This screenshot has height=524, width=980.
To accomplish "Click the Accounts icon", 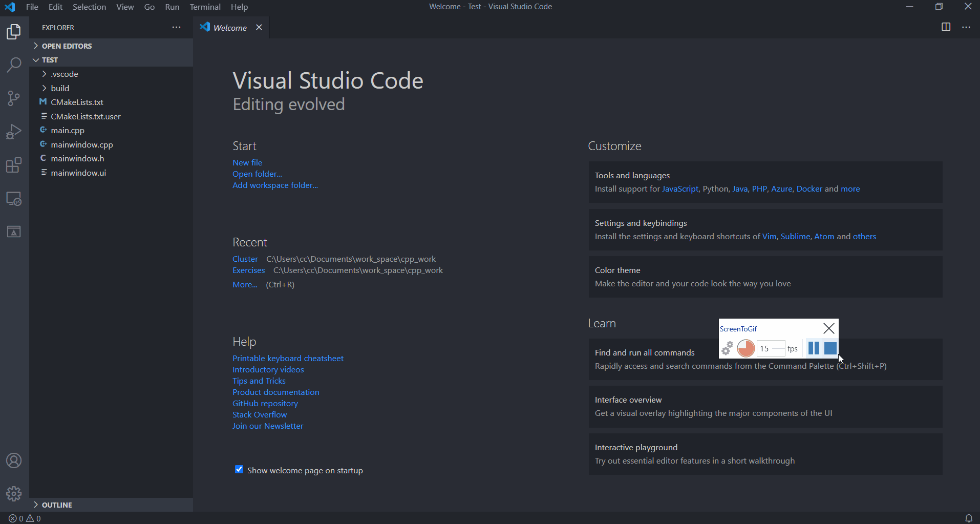I will tap(14, 460).
